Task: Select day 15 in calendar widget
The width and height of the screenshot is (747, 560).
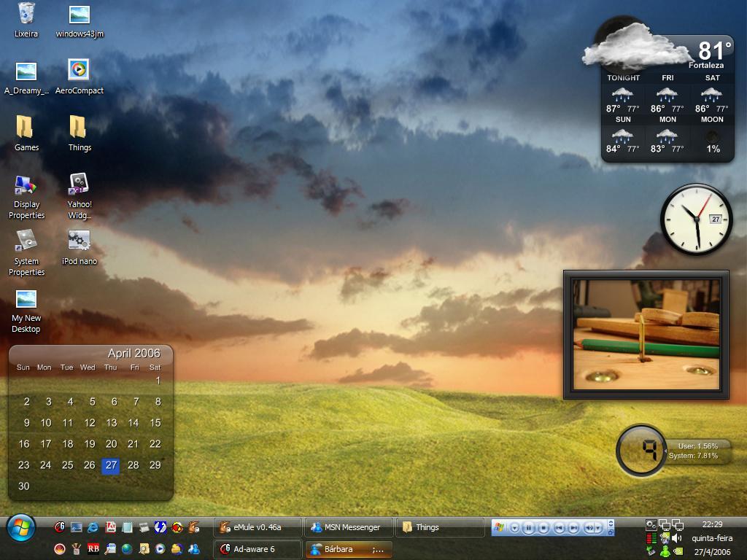Action: (x=155, y=423)
